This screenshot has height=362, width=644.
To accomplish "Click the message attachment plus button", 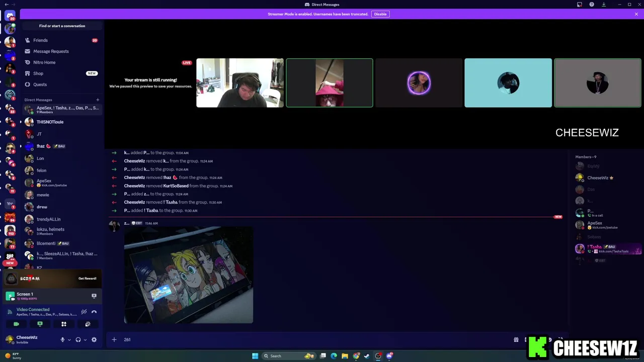I will click(114, 340).
